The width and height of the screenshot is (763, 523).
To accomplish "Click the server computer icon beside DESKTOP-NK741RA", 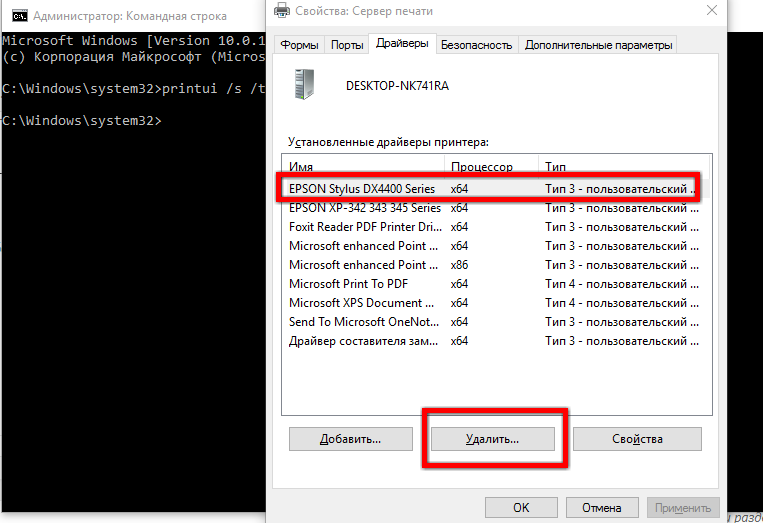I will (x=305, y=85).
